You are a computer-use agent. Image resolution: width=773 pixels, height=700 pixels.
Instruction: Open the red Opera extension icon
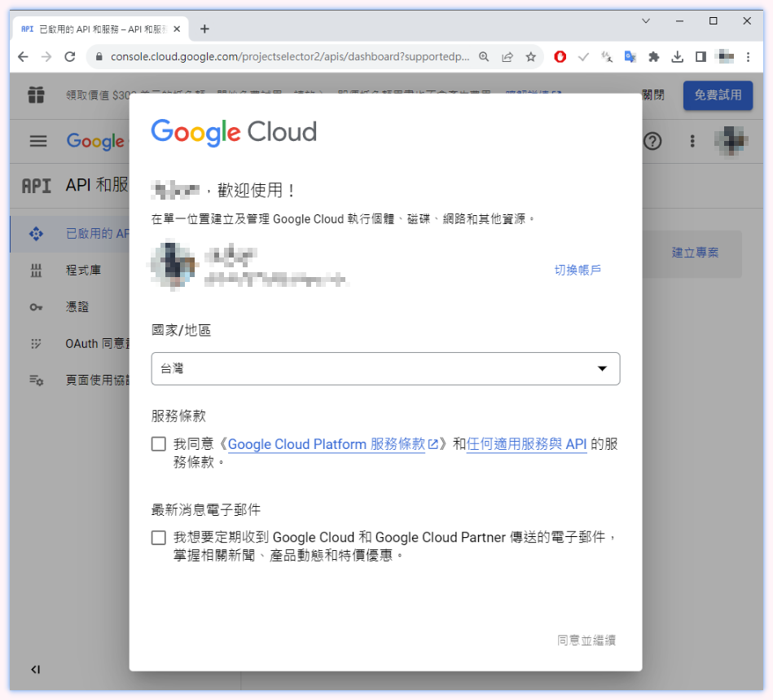click(560, 57)
